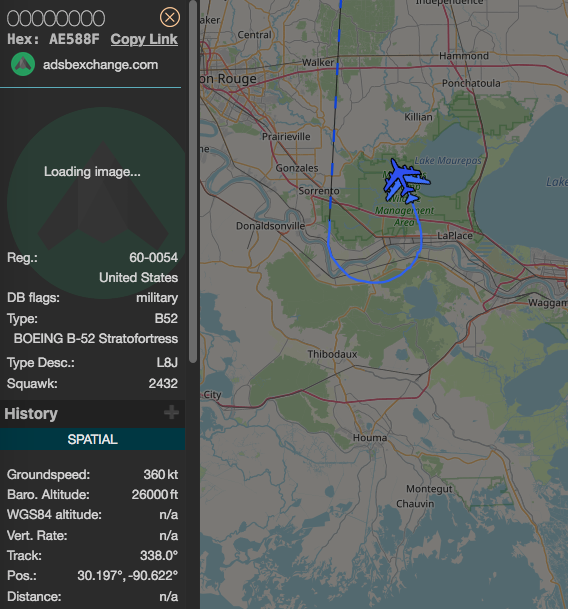The height and width of the screenshot is (609, 568).
Task: Click the Ponchatoula map label
Action: 471,83
